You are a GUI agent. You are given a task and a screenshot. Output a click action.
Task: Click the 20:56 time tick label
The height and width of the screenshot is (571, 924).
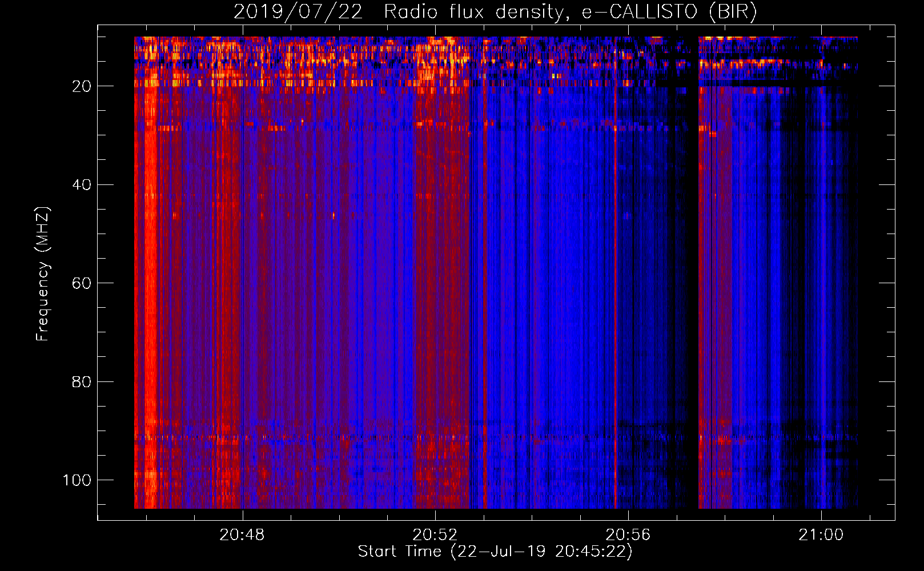628,535
